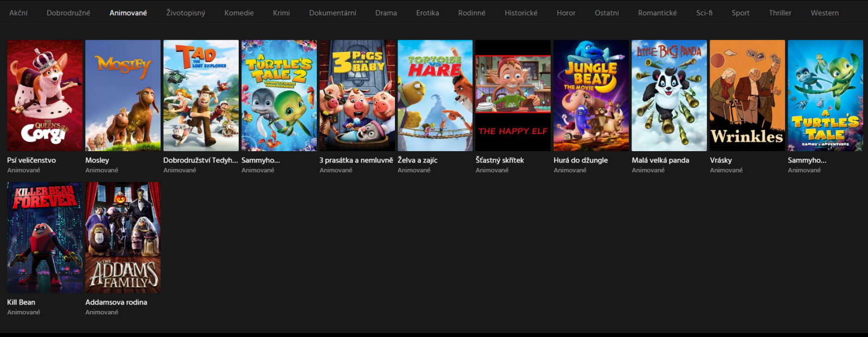
Task: Click the Dobrodružství Tedyh... title
Action: click(201, 160)
